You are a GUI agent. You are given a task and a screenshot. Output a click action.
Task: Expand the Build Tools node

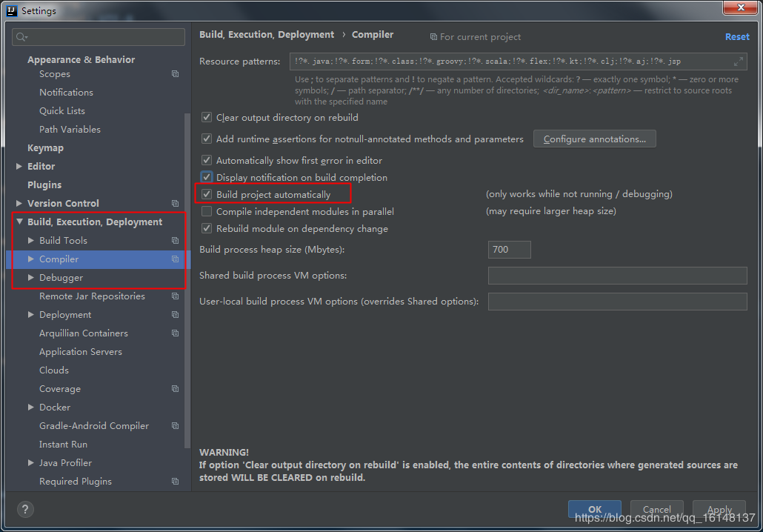coord(30,240)
